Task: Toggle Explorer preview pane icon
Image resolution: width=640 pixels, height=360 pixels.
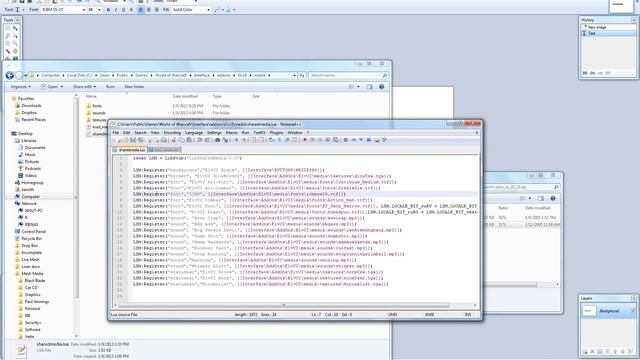Action: pyautogui.click(x=369, y=87)
